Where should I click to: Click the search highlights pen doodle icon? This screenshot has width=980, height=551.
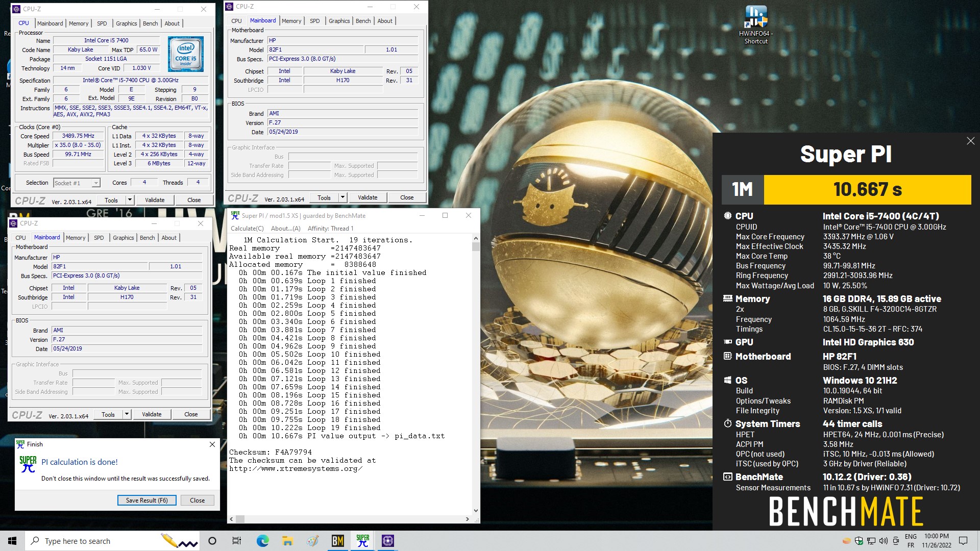179,541
